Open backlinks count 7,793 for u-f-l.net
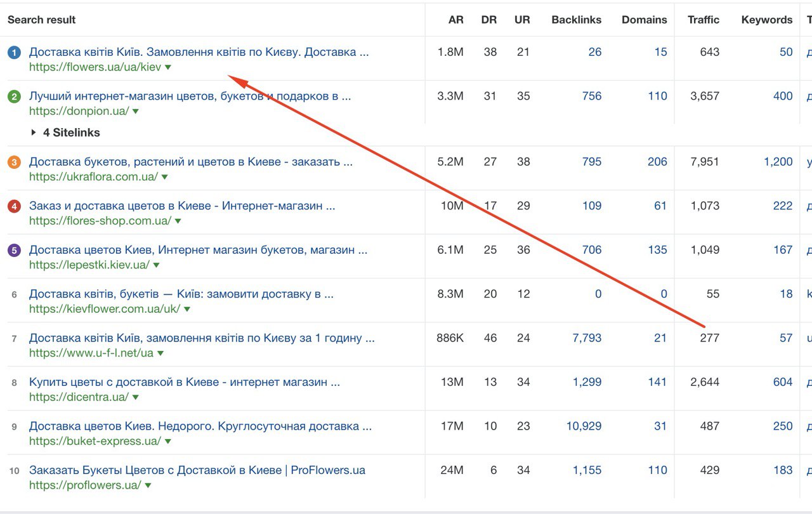This screenshot has height=514, width=812. [587, 338]
